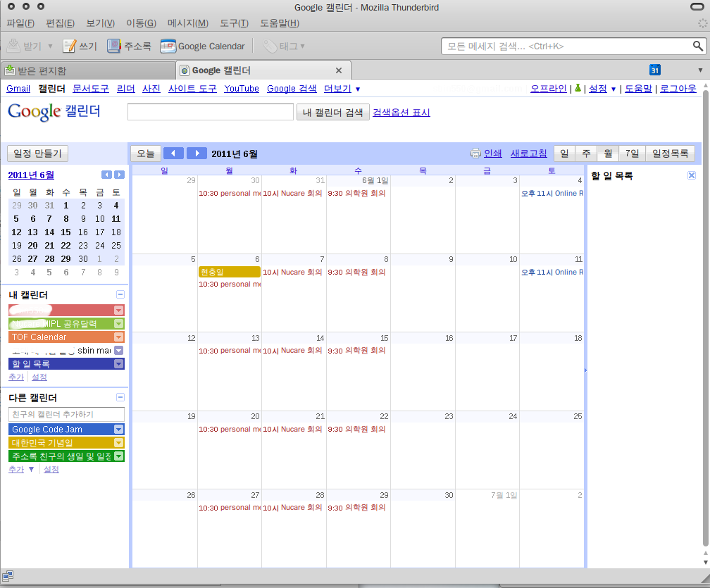
Task: Open the 9:30 의학원 회의 event on June 22
Action: [x=357, y=429]
